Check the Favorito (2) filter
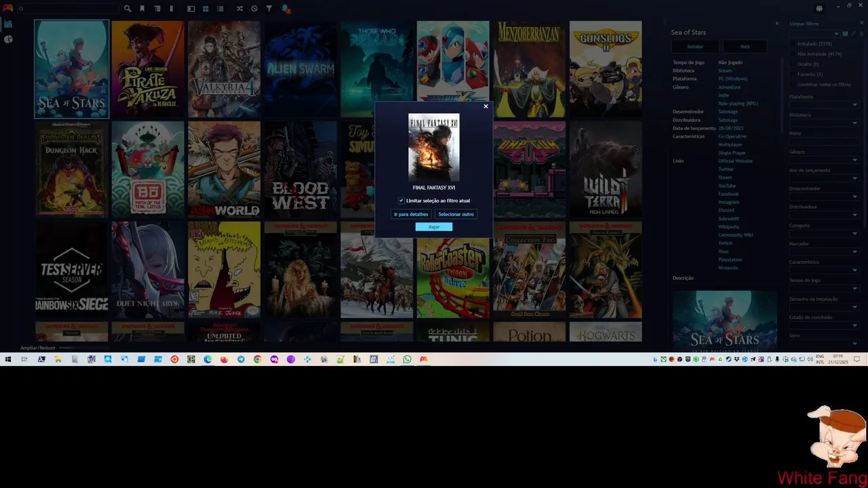The height and width of the screenshot is (488, 868). [793, 75]
